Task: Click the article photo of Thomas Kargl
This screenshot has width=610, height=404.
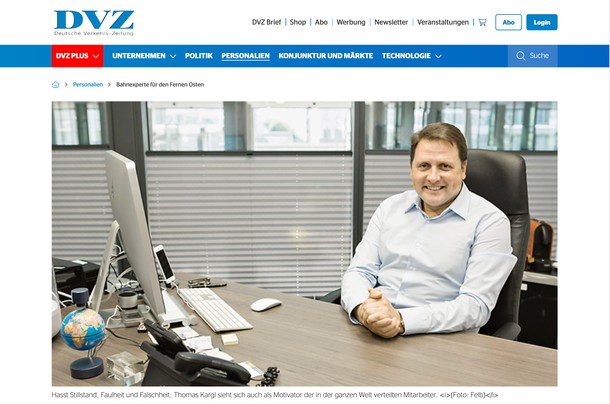Action: 305,244
